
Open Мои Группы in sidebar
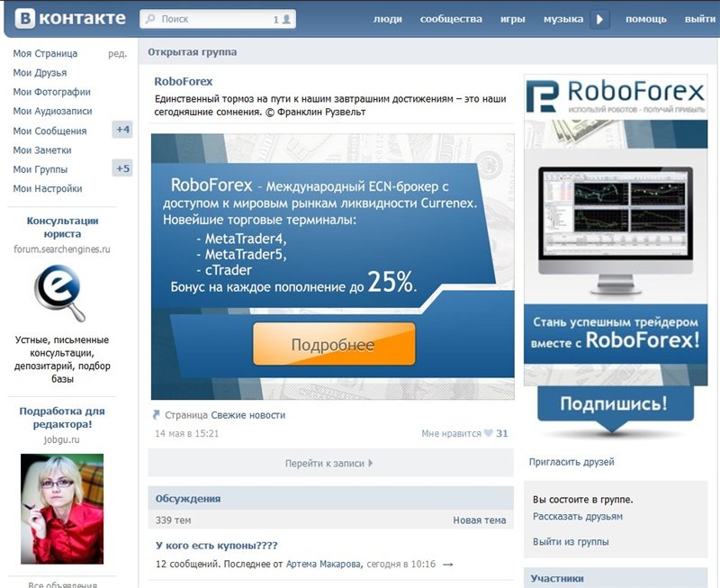[40, 169]
